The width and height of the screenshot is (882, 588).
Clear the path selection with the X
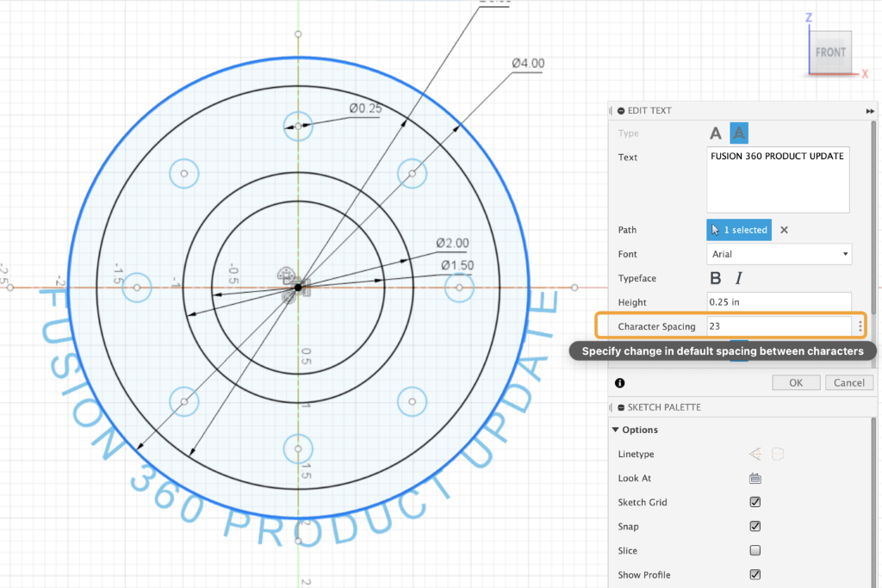[784, 230]
